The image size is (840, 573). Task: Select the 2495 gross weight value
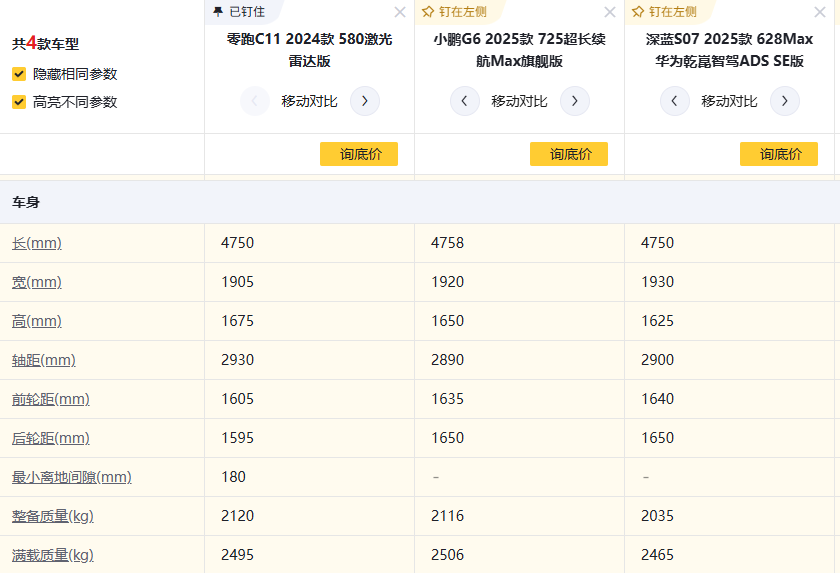pos(237,555)
